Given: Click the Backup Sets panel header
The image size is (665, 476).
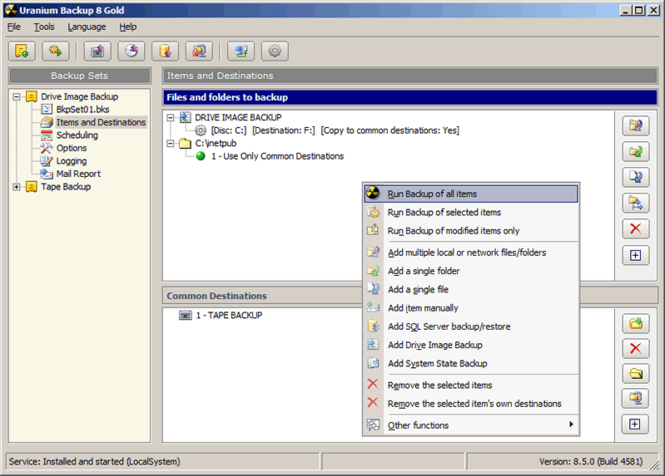Looking at the screenshot, I should click(80, 76).
